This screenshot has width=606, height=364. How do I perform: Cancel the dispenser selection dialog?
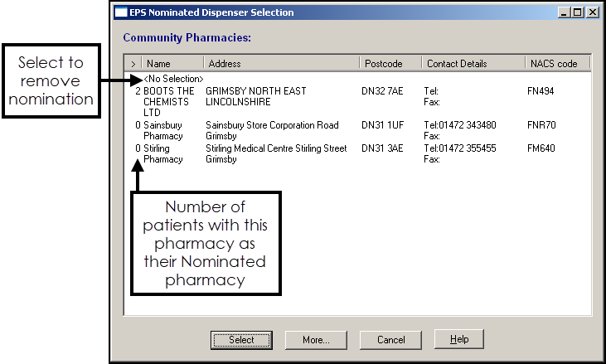point(390,340)
